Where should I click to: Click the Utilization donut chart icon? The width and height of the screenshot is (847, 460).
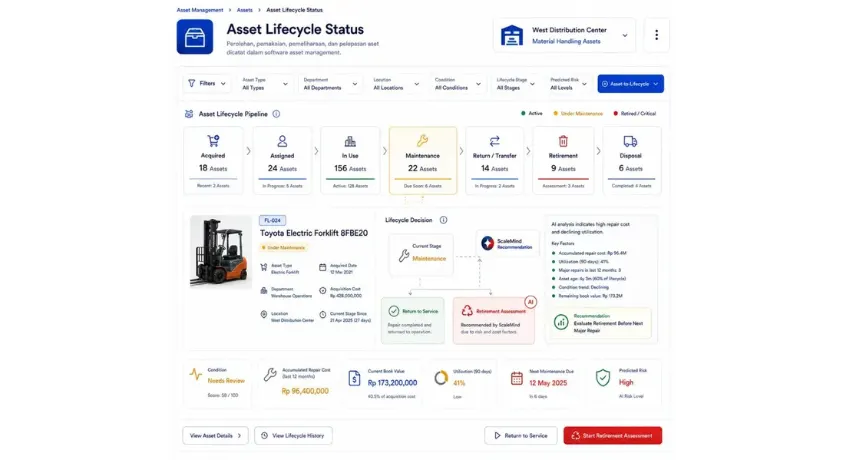click(x=441, y=378)
